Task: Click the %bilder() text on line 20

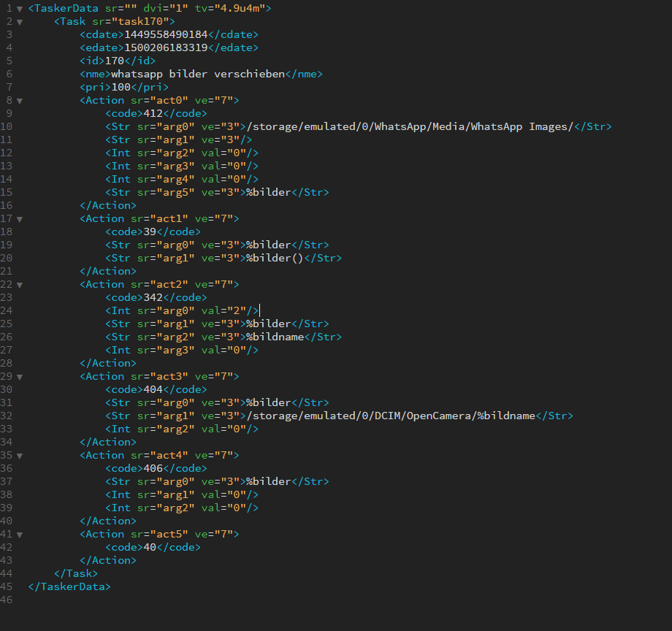Action: (275, 258)
